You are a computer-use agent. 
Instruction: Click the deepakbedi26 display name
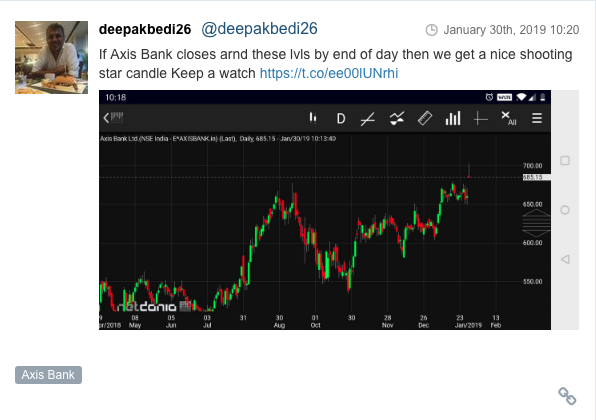tap(145, 29)
